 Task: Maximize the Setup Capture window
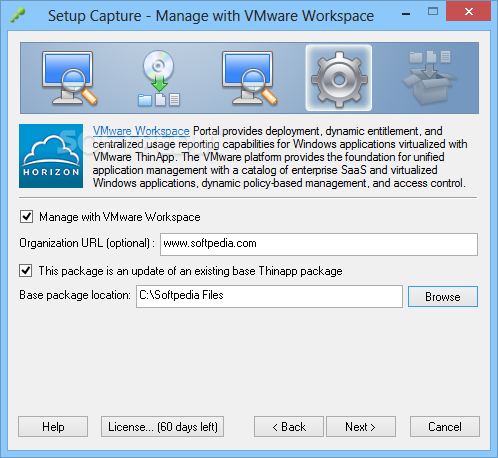[433, 12]
